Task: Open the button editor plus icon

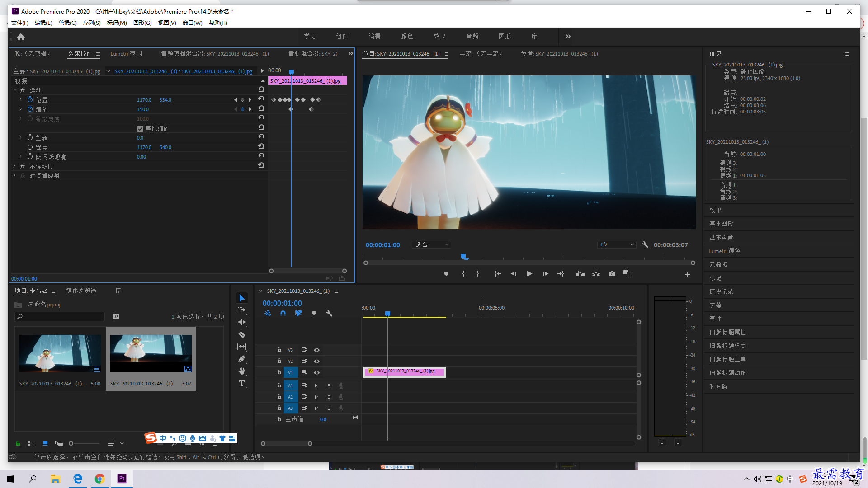Action: point(687,274)
